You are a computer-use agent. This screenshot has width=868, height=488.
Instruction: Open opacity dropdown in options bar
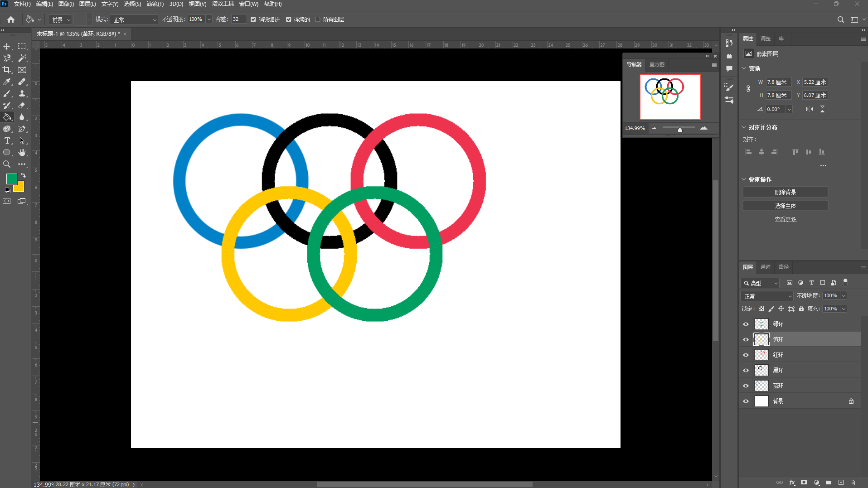(209, 19)
